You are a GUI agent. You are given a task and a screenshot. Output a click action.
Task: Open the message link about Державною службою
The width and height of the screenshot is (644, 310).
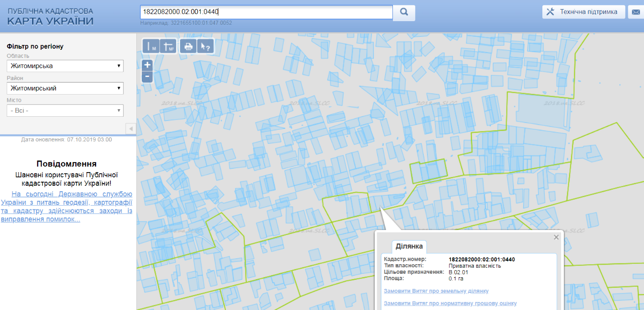pos(66,207)
